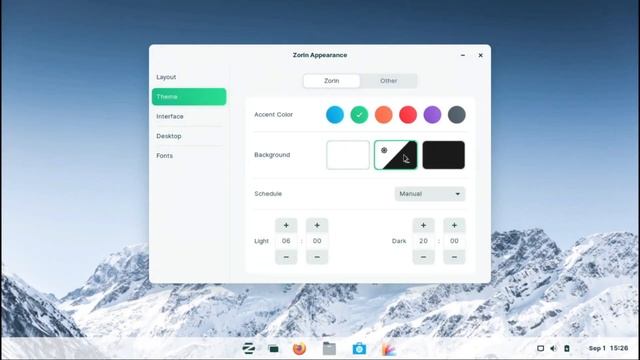Decrease the Dark hour value

click(423, 257)
